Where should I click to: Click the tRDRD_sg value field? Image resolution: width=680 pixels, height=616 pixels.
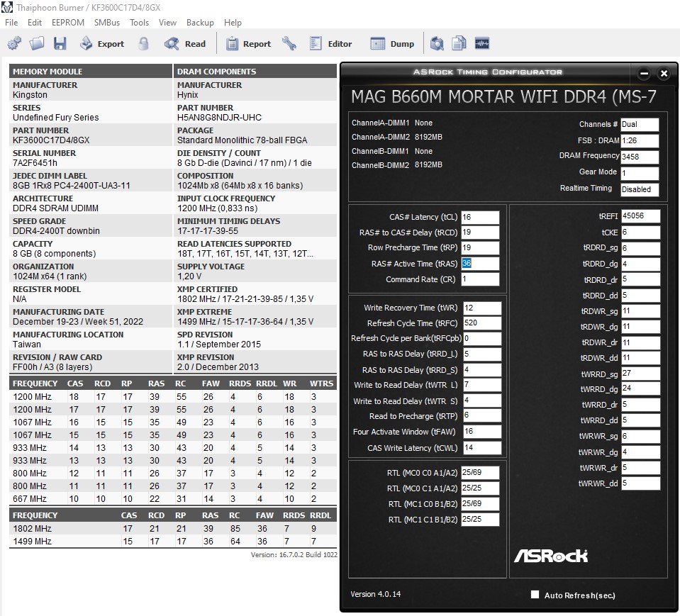(640, 248)
